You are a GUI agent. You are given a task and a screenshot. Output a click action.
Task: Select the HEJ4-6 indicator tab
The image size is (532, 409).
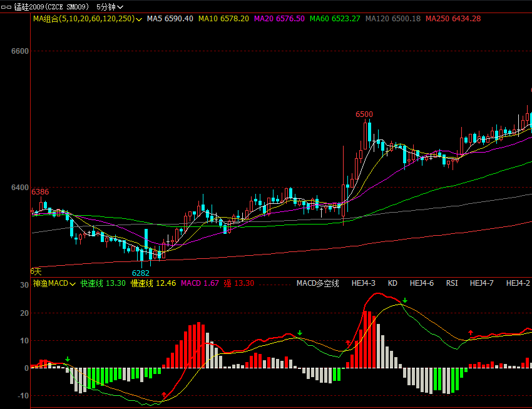422,283
